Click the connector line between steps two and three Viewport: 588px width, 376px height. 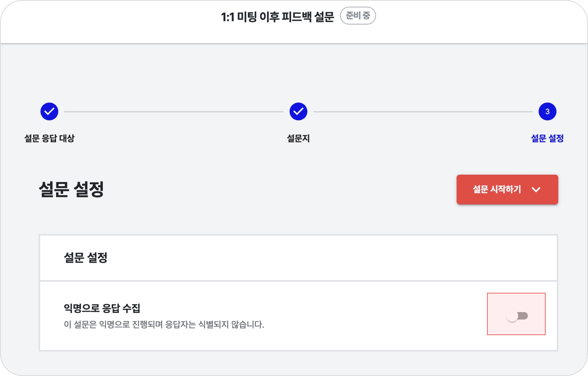pyautogui.click(x=423, y=111)
